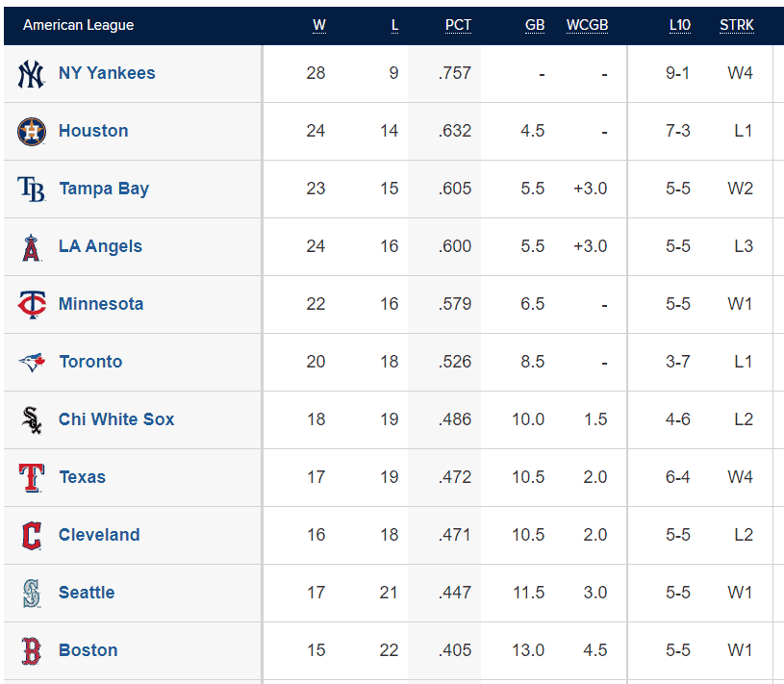Viewport: 784px width, 684px height.
Task: Click the Toronto Blue Jays logo
Action: [x=32, y=363]
